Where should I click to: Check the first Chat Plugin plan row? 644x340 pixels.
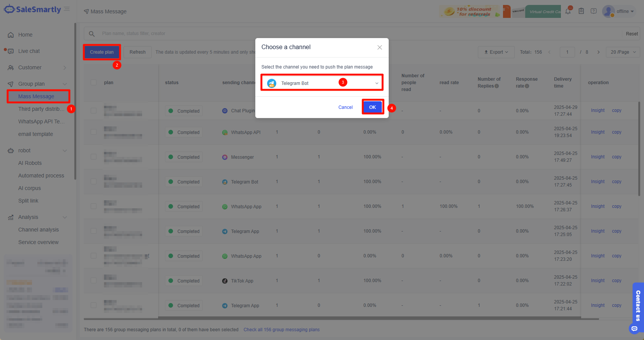(x=94, y=111)
